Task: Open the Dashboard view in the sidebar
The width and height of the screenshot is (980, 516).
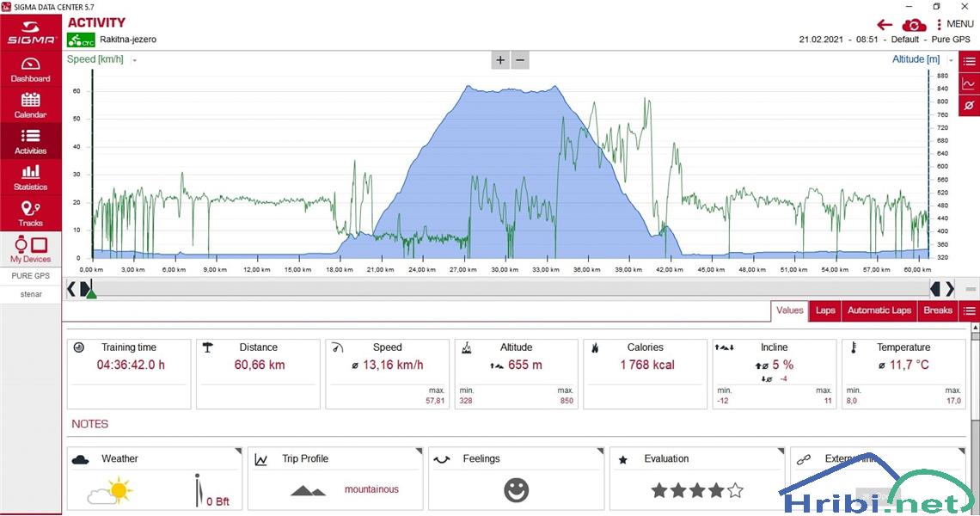Action: pyautogui.click(x=30, y=70)
